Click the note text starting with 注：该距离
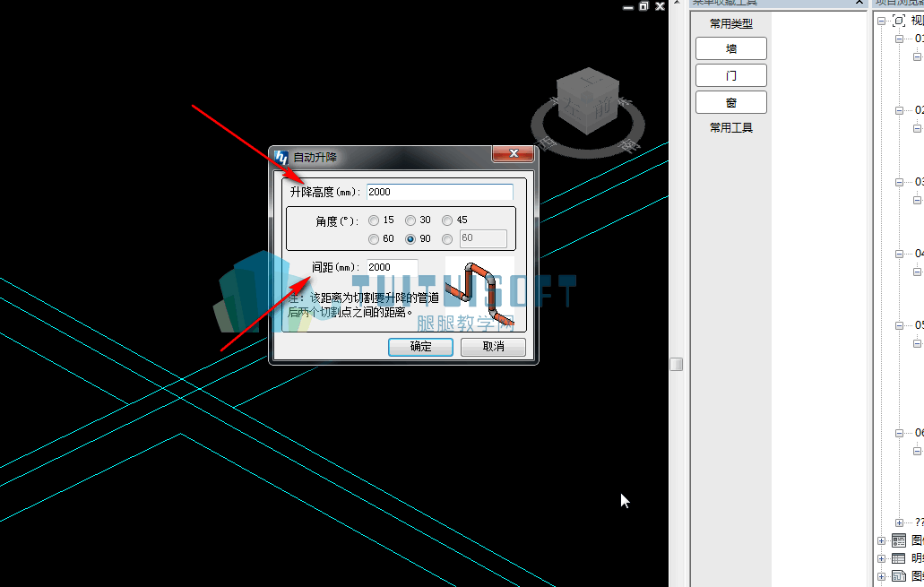 click(363, 305)
